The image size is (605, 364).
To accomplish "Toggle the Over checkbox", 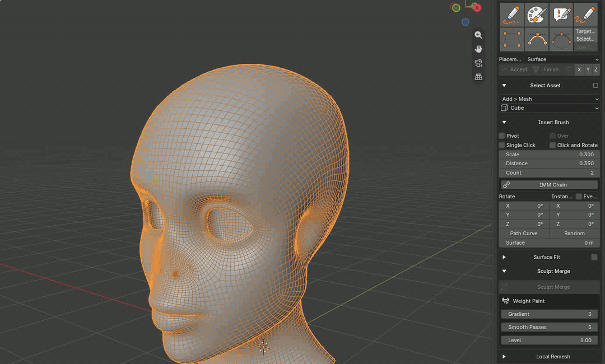I will click(x=552, y=136).
